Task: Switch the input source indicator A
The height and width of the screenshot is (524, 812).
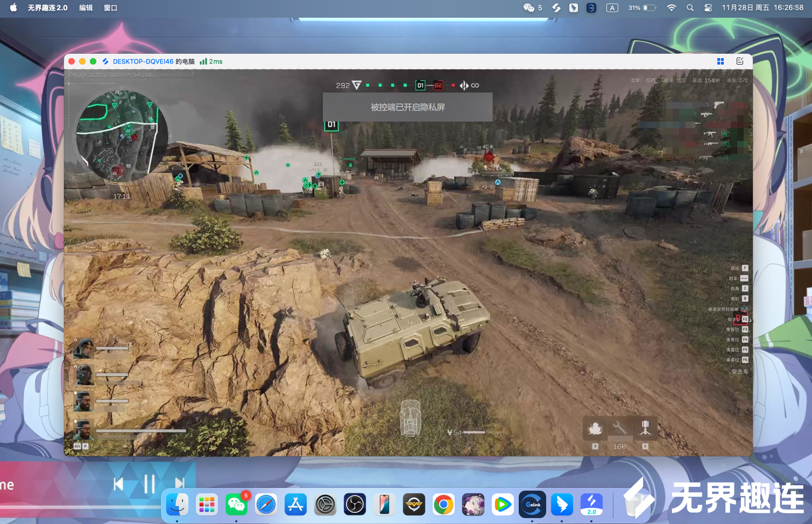Action: [612, 8]
